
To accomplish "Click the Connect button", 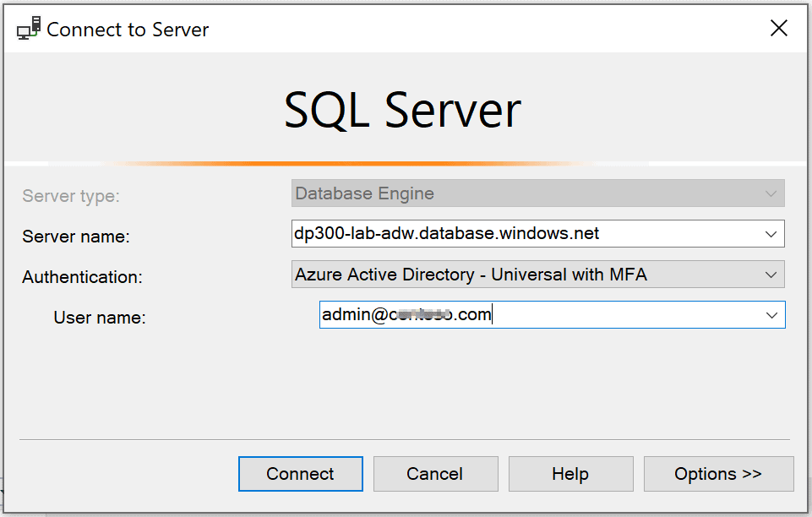I will tap(300, 473).
